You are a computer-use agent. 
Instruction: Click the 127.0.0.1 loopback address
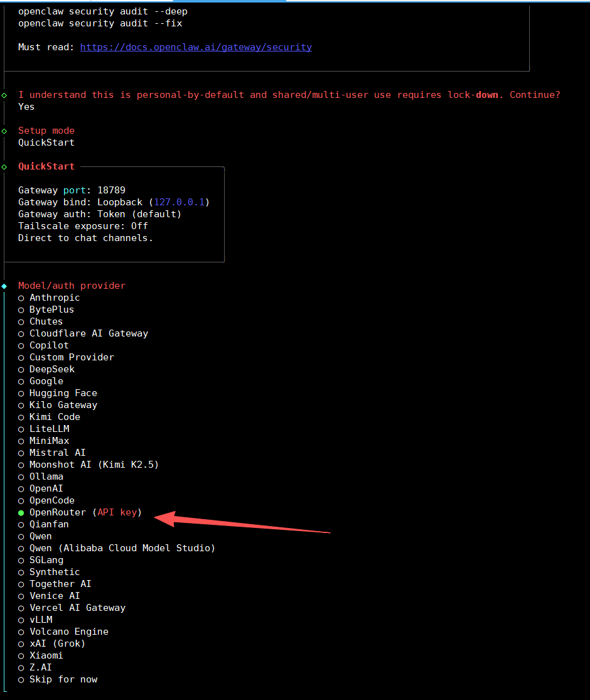click(180, 202)
